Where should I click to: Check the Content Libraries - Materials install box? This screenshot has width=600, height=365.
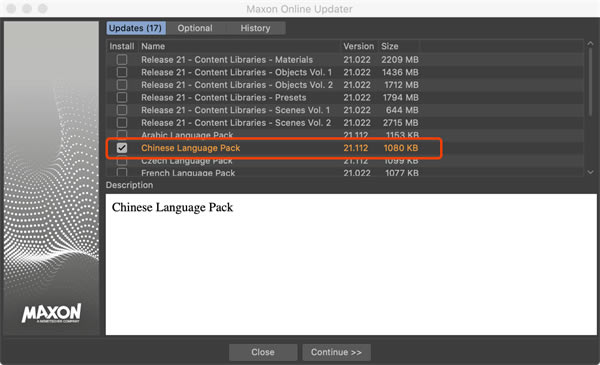[x=122, y=59]
